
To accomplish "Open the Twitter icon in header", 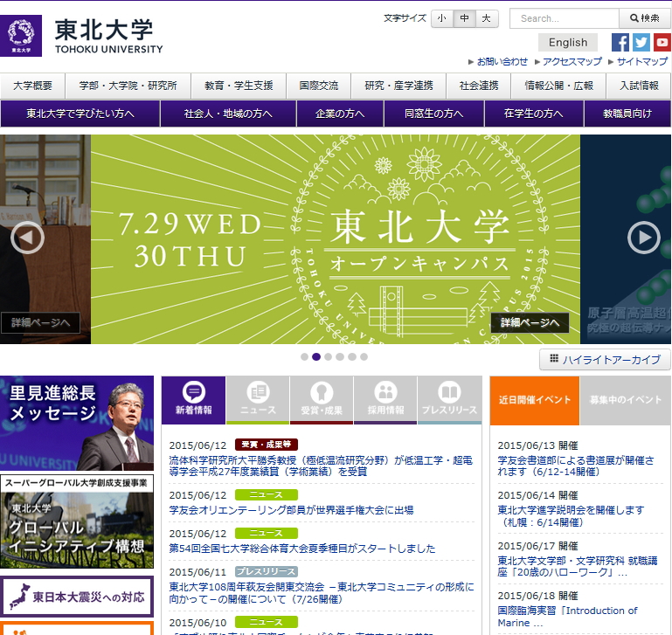I will coord(641,42).
